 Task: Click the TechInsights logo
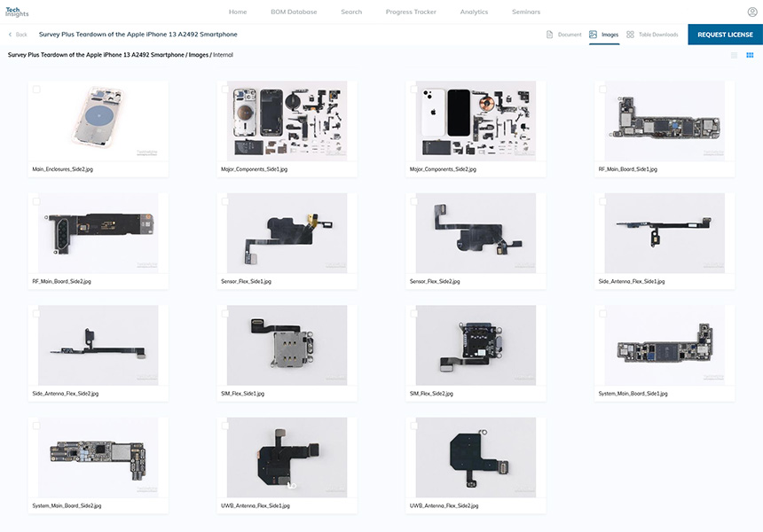click(x=17, y=12)
